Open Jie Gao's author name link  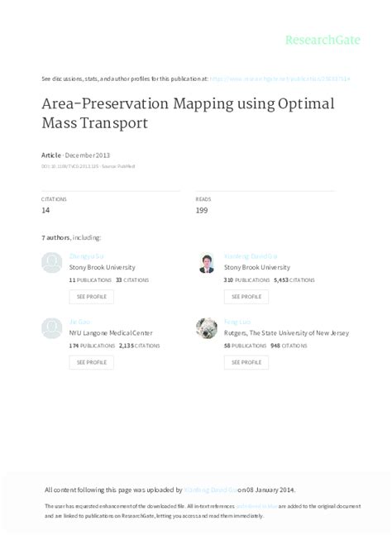79,322
